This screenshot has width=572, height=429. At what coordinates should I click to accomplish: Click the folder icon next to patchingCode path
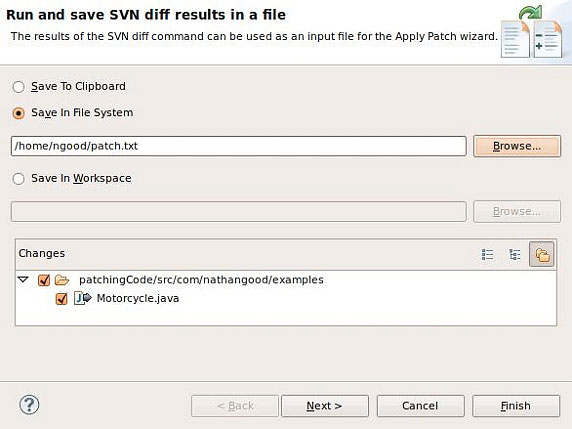point(62,280)
